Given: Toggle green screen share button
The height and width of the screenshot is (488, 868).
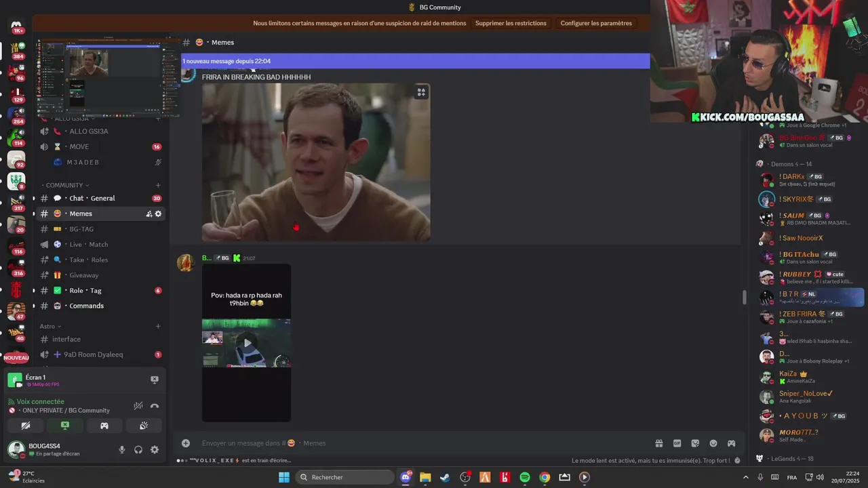Looking at the screenshot, I should tap(65, 426).
